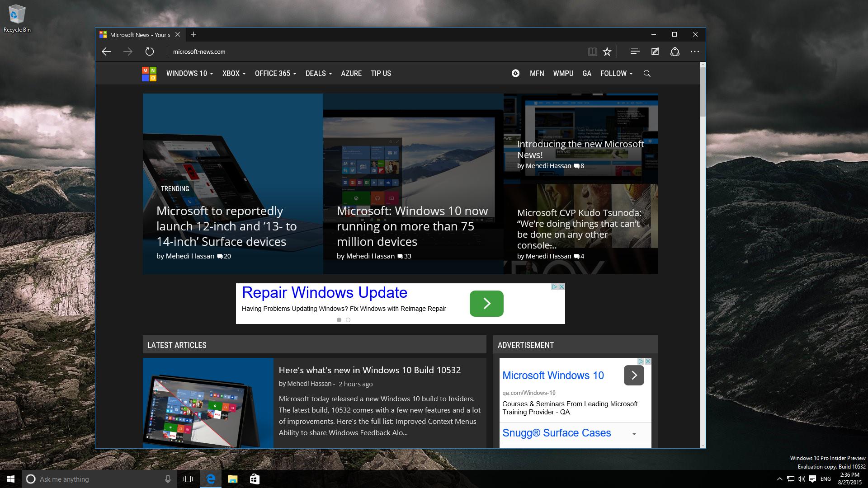Open Introducing the new Microsoft News article
868x488 pixels.
(x=580, y=149)
